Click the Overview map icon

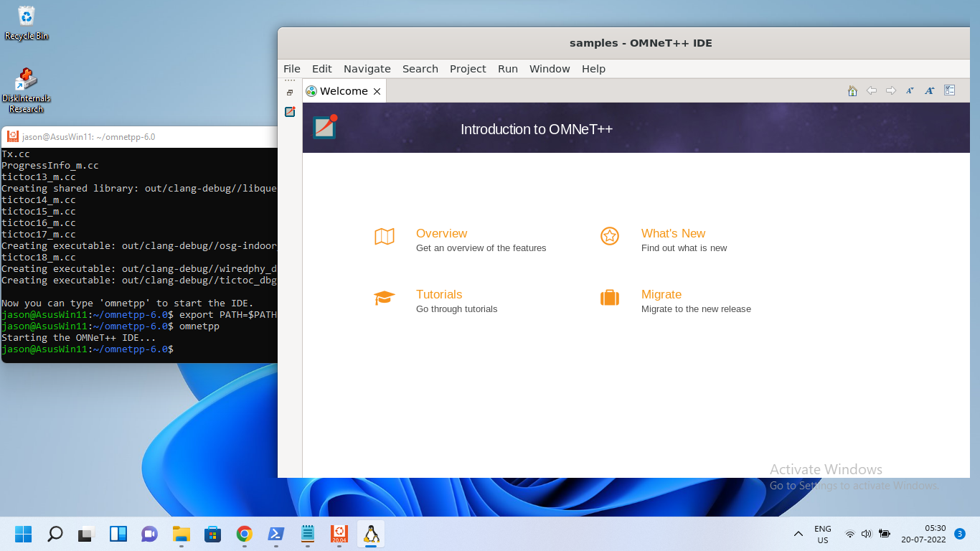pos(385,236)
